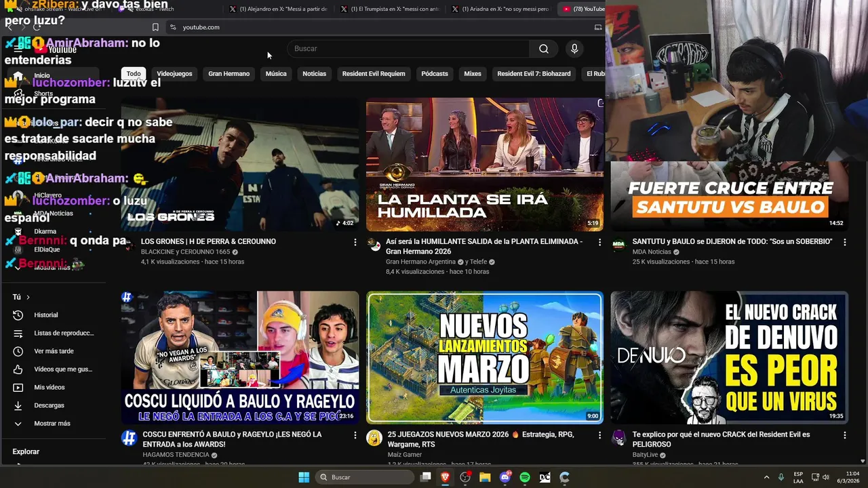Screen dimensions: 868x488
Task: Open MDA Noticias channel avatar
Action: (x=618, y=245)
